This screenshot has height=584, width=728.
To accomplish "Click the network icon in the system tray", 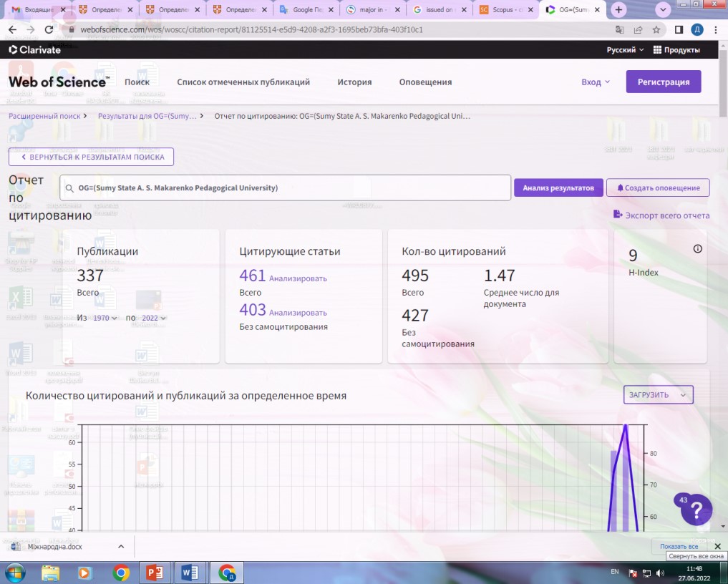I will tap(646, 573).
